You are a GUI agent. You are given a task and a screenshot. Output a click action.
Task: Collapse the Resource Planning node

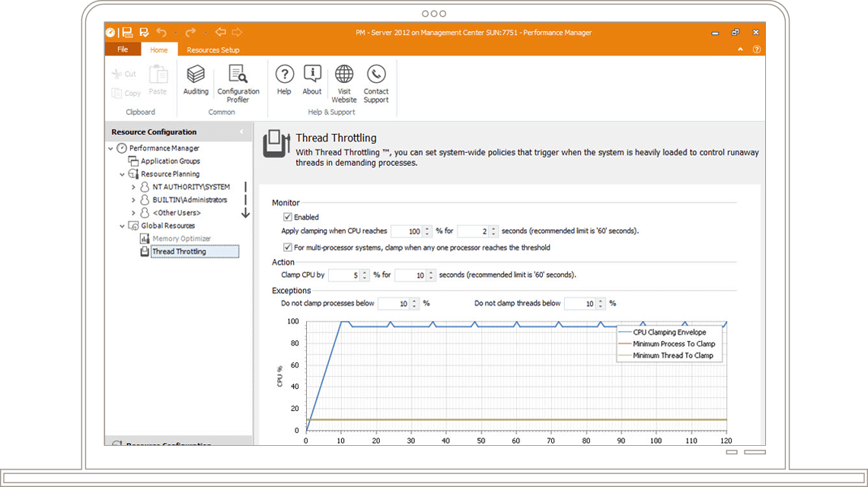pos(123,174)
